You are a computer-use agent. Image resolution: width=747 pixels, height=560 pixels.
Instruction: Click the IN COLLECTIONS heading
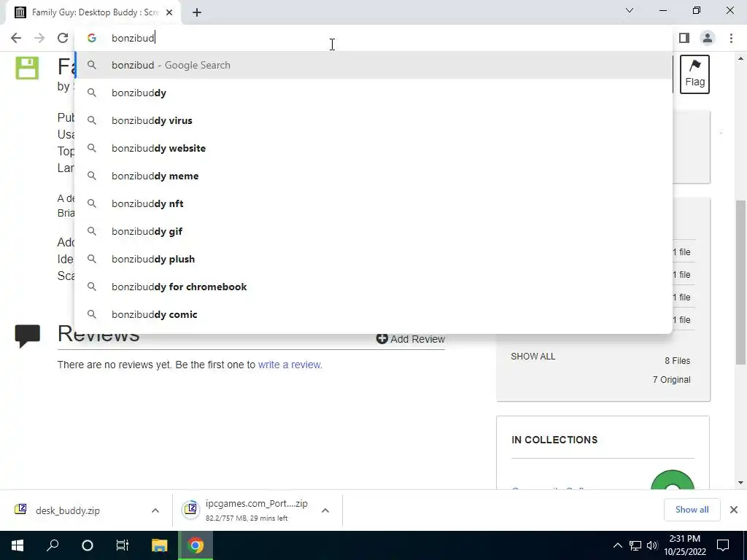pos(554,440)
